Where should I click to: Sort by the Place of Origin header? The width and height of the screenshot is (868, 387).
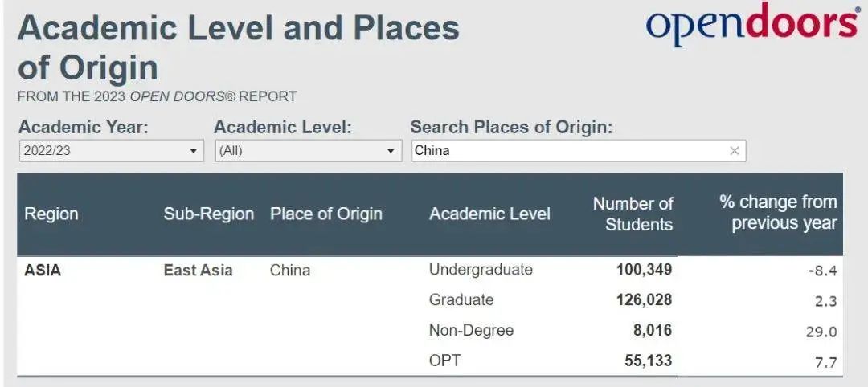coord(326,214)
